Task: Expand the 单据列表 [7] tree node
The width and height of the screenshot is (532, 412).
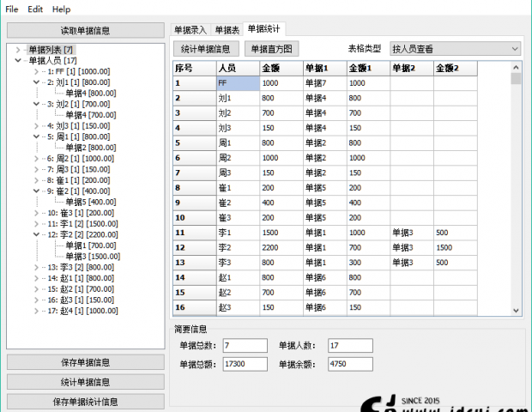Action: click(19, 51)
